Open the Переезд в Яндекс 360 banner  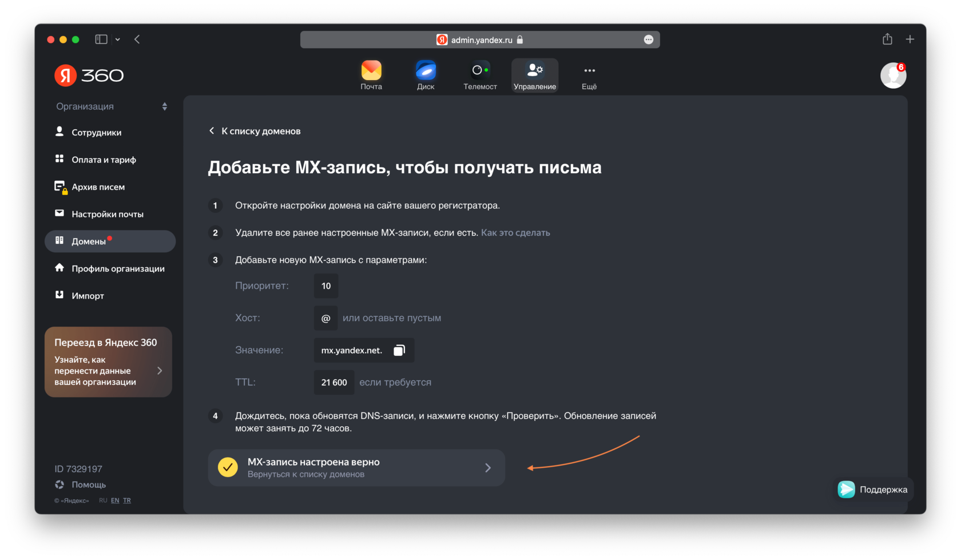coord(108,362)
